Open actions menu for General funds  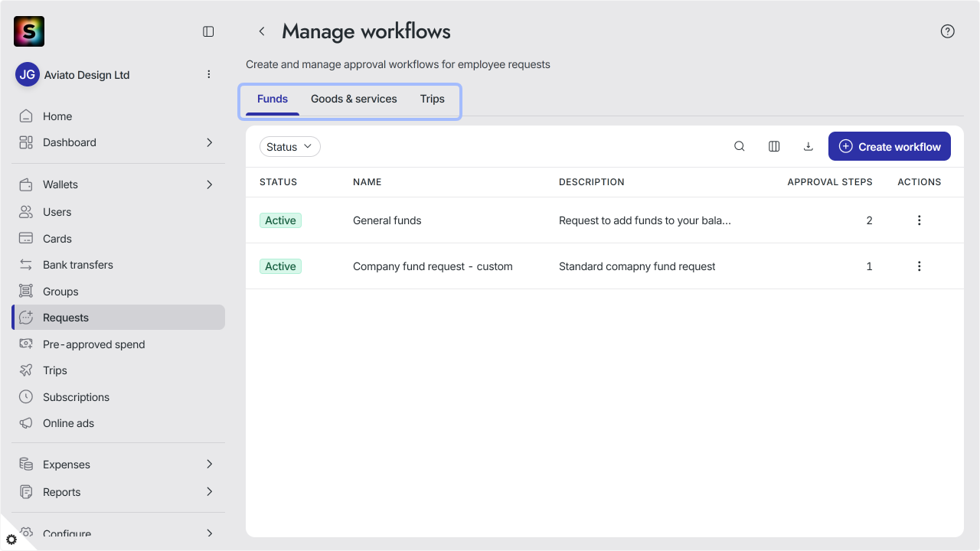pyautogui.click(x=920, y=220)
